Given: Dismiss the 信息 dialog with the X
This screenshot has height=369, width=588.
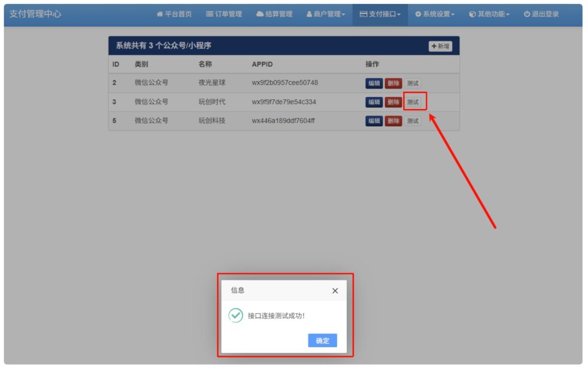Looking at the screenshot, I should [335, 291].
